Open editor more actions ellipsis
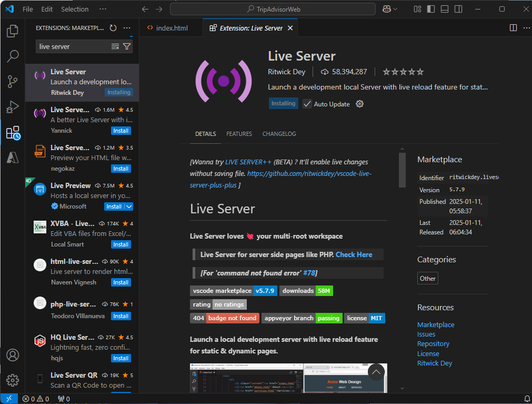This screenshot has width=532, height=404. point(526,28)
